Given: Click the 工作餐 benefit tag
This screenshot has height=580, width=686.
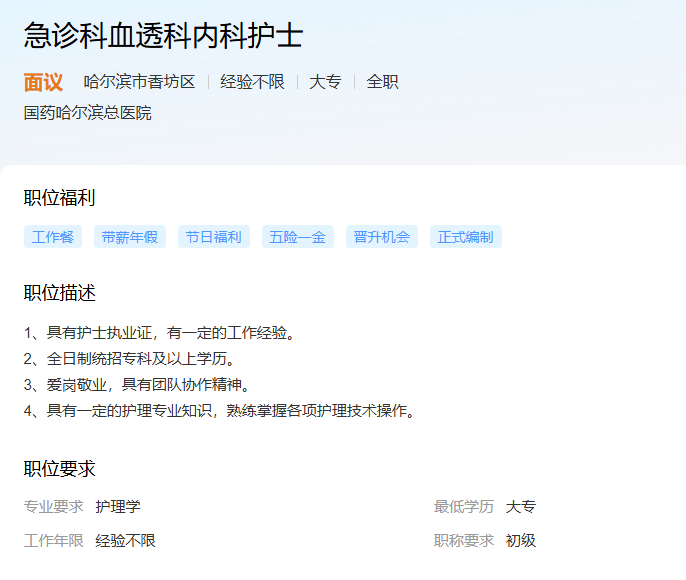Looking at the screenshot, I should point(53,237).
